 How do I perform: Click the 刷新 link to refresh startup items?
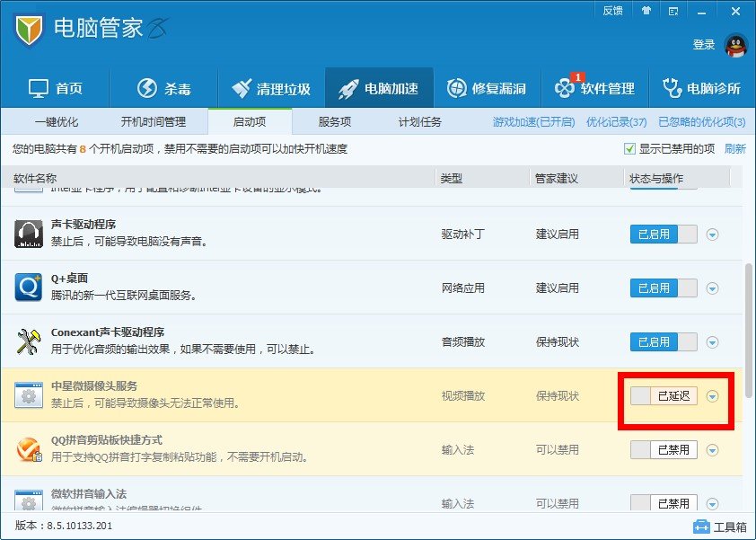pyautogui.click(x=736, y=148)
